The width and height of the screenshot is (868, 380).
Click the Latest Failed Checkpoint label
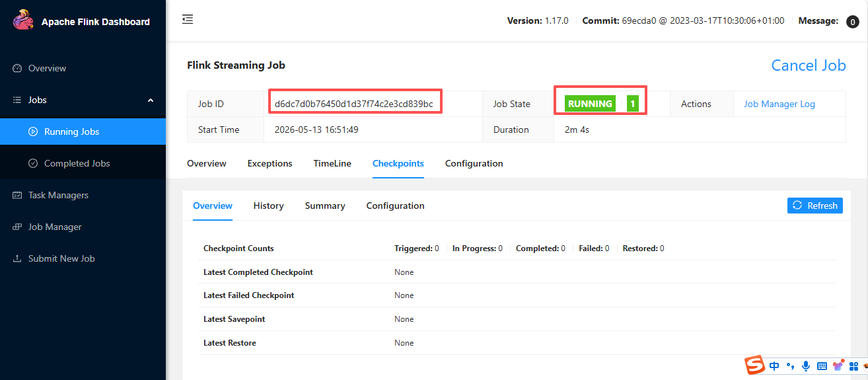point(249,295)
